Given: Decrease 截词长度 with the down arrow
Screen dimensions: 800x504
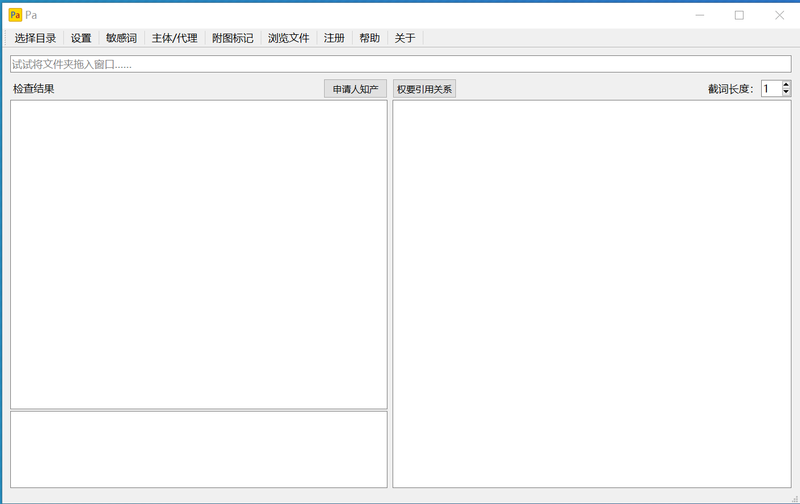Looking at the screenshot, I should (786, 92).
